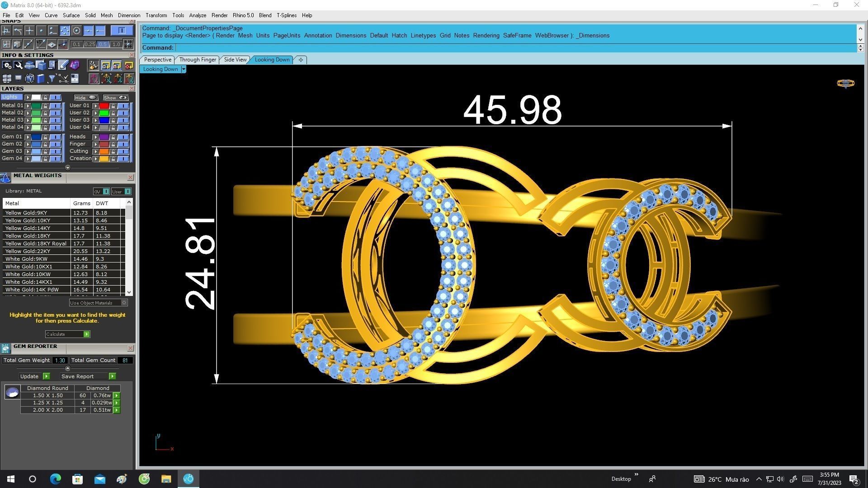Toggle the master snaps on/off switch
The image size is (868, 488).
[122, 30]
